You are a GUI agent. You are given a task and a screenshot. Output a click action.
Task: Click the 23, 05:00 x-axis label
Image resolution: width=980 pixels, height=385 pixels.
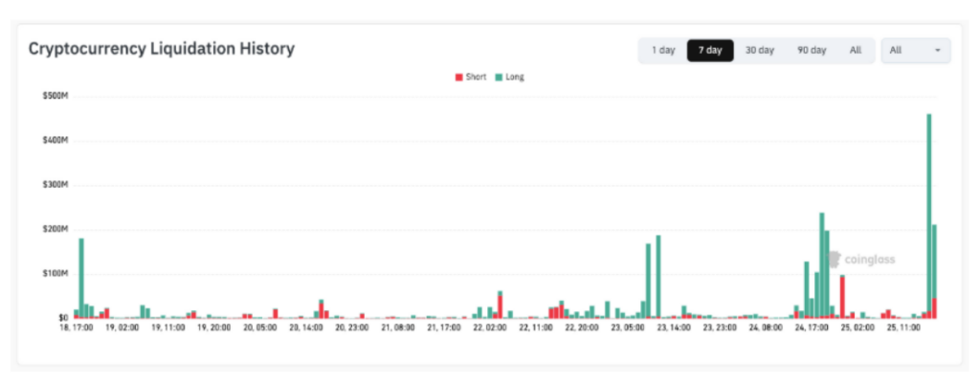pyautogui.click(x=628, y=327)
